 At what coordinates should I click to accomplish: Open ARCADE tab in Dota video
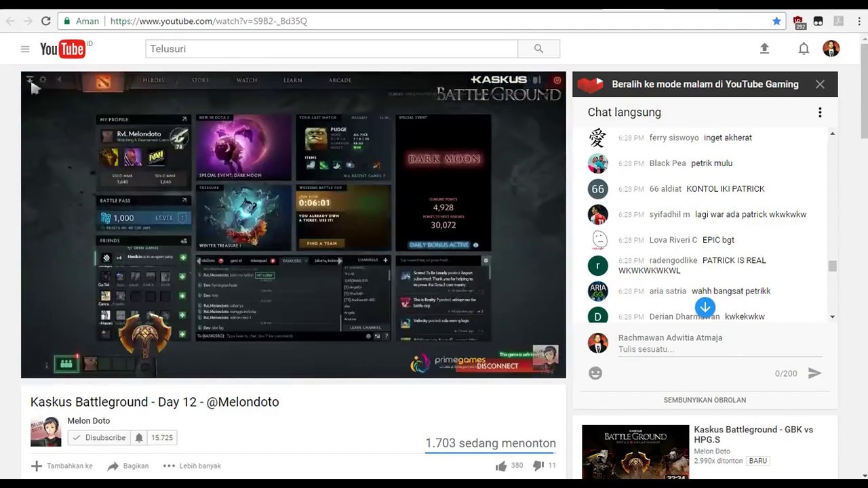click(340, 80)
